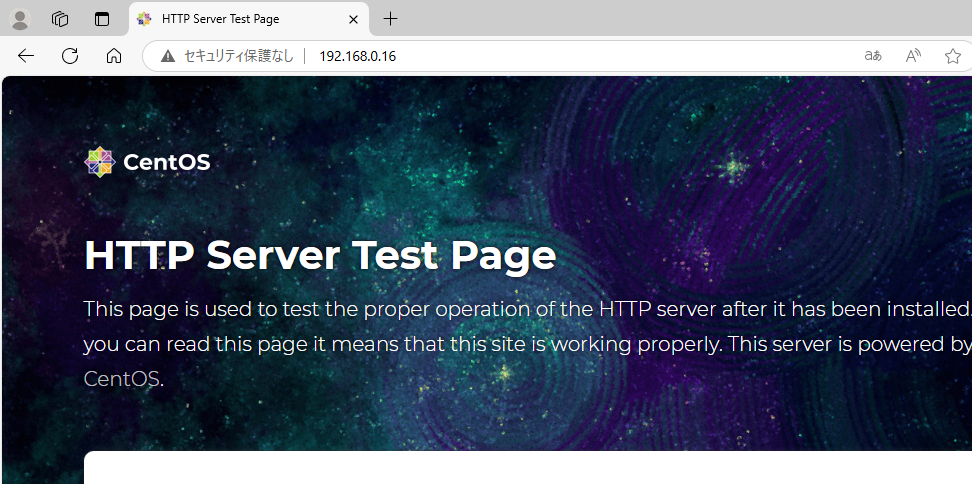Click the tab's CentOS favicon

click(144, 19)
